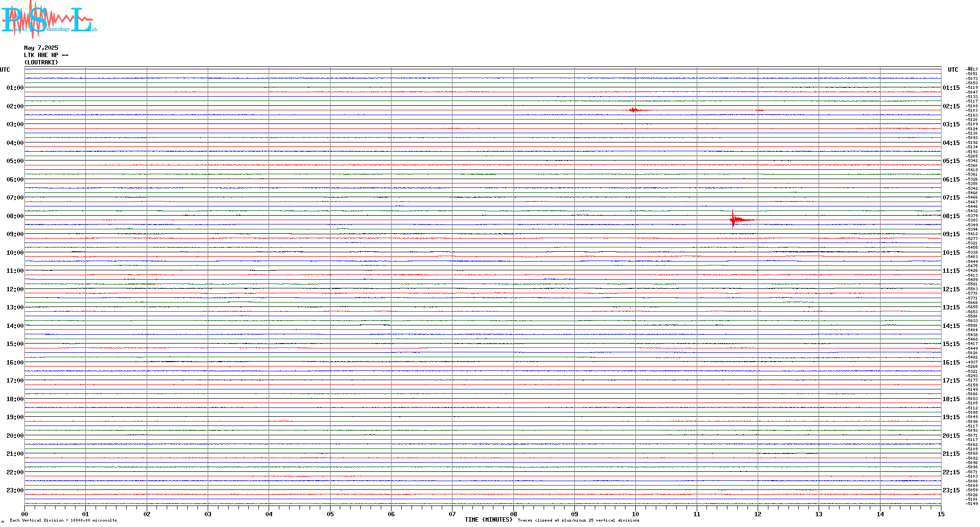The width and height of the screenshot is (980, 527).
Task: Click minute 12 on the bottom axis
Action: coord(758,514)
